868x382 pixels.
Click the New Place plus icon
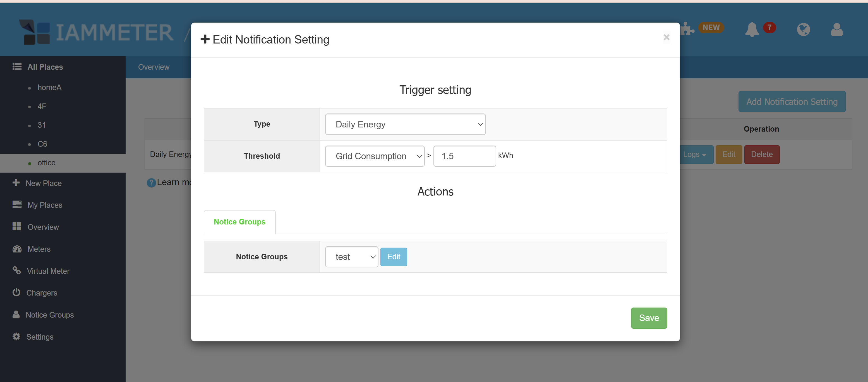click(16, 183)
